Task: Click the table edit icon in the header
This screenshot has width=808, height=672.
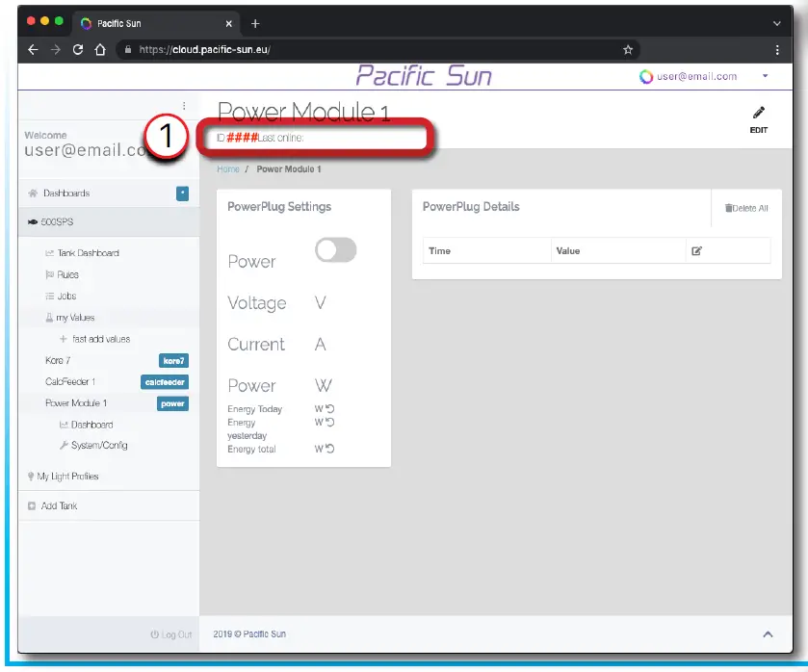Action: (x=696, y=251)
